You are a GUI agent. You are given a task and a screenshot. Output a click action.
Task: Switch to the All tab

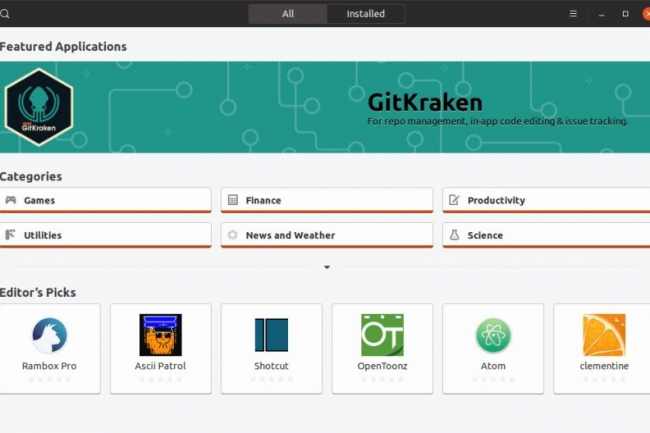point(288,14)
